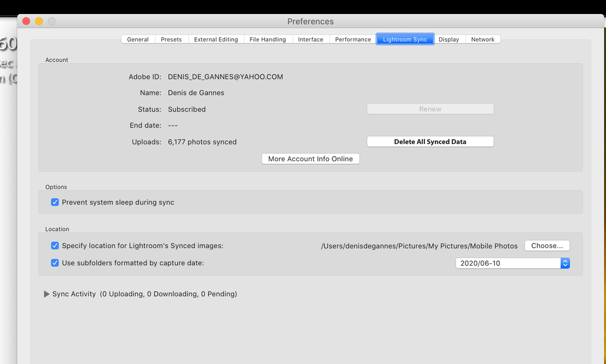Uncheck Specify location for Lightroom's Synced images
The width and height of the screenshot is (606, 364).
point(55,245)
